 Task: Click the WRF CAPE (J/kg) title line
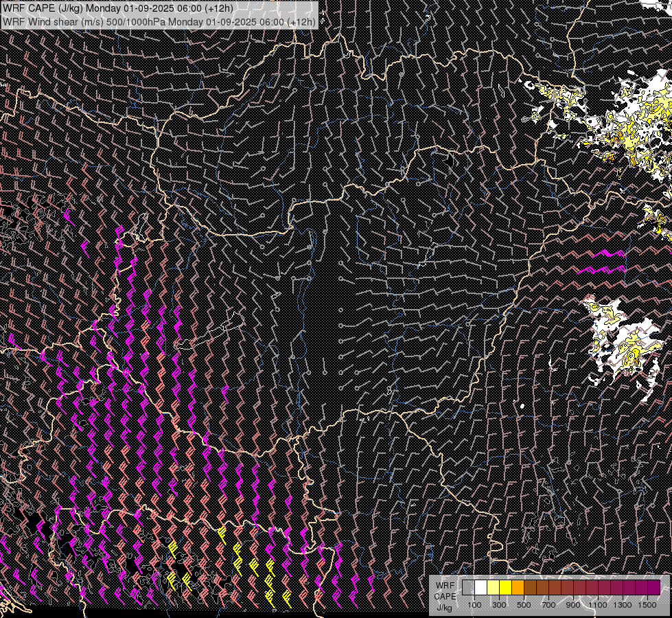pos(118,8)
